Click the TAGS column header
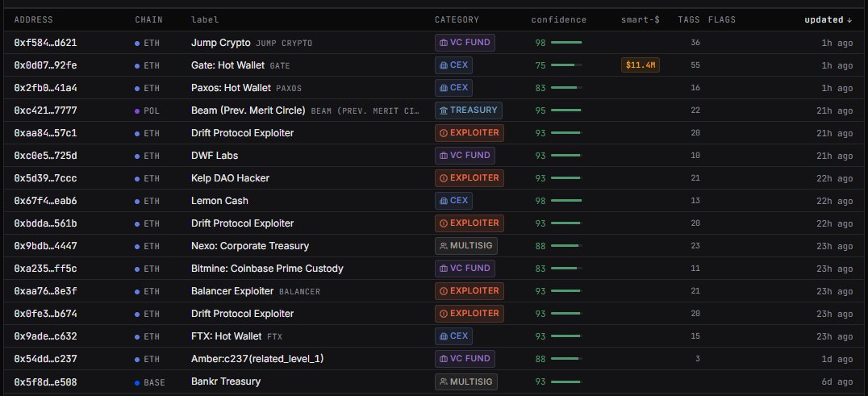This screenshot has height=396, width=868. pos(689,20)
